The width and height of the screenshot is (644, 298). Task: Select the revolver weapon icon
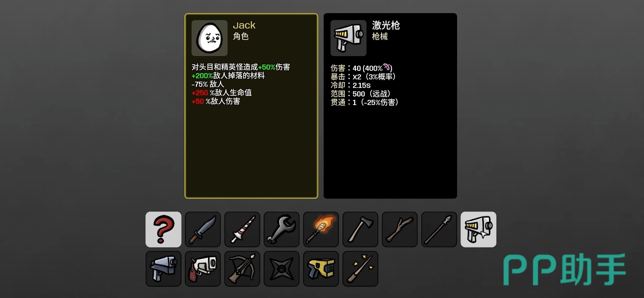[203, 269]
